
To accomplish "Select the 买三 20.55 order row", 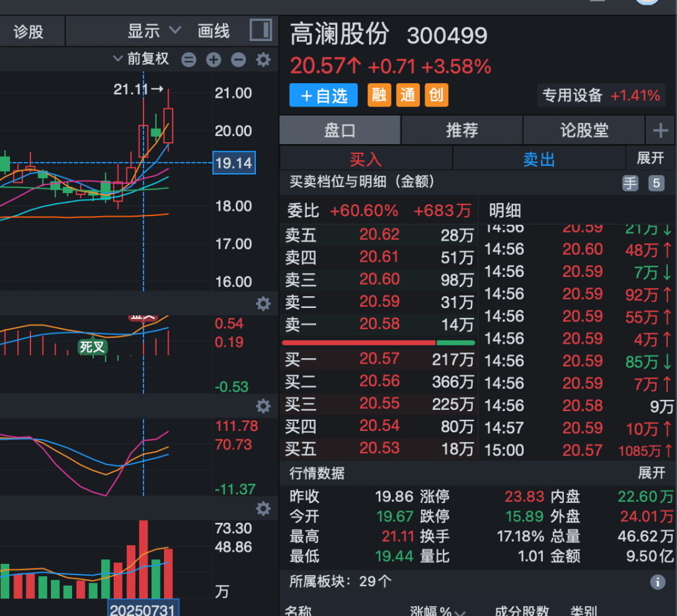I will (379, 404).
